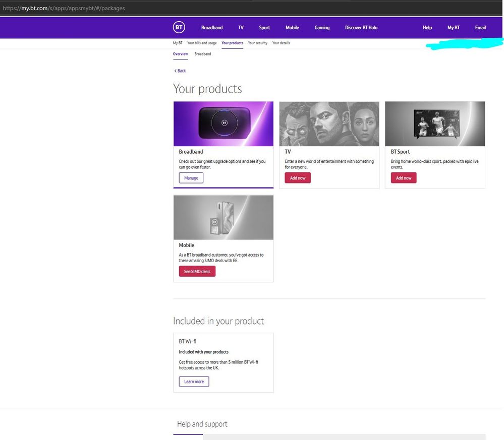Click Add now under BT Sport
Viewport: 504px width, 440px height.
[x=404, y=178]
